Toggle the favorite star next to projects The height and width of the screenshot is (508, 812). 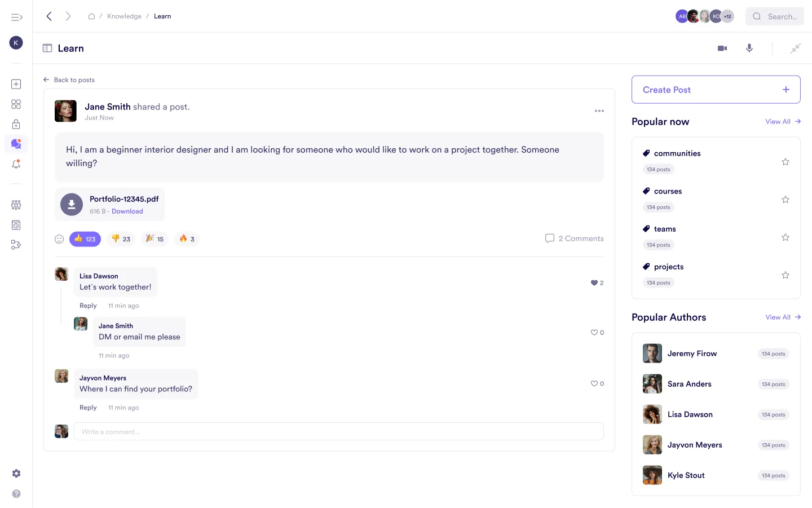point(785,275)
